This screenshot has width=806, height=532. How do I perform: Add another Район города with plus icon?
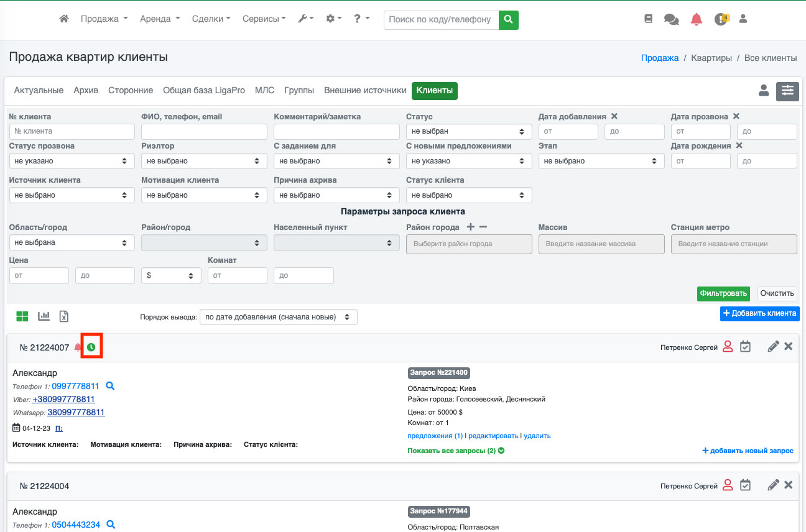pos(470,227)
